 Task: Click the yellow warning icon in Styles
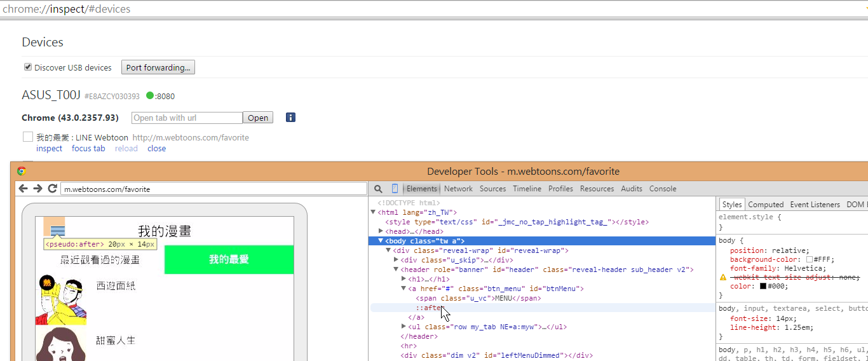coord(722,278)
